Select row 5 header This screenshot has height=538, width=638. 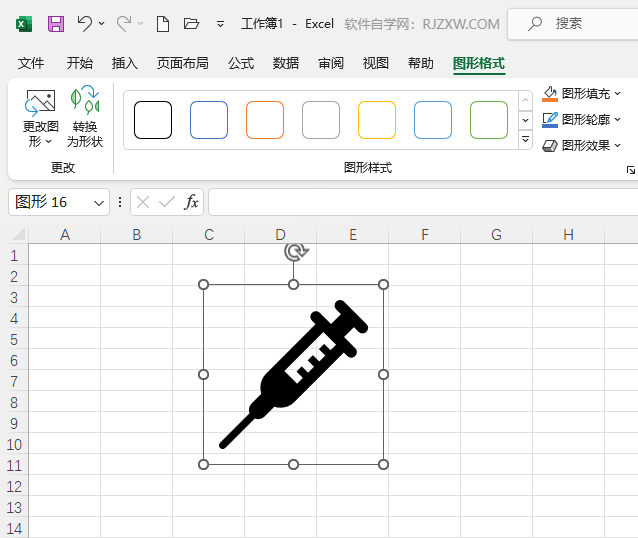coord(14,339)
